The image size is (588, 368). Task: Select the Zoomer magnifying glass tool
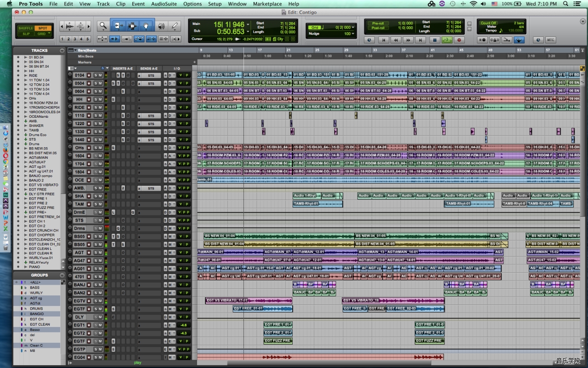point(103,26)
